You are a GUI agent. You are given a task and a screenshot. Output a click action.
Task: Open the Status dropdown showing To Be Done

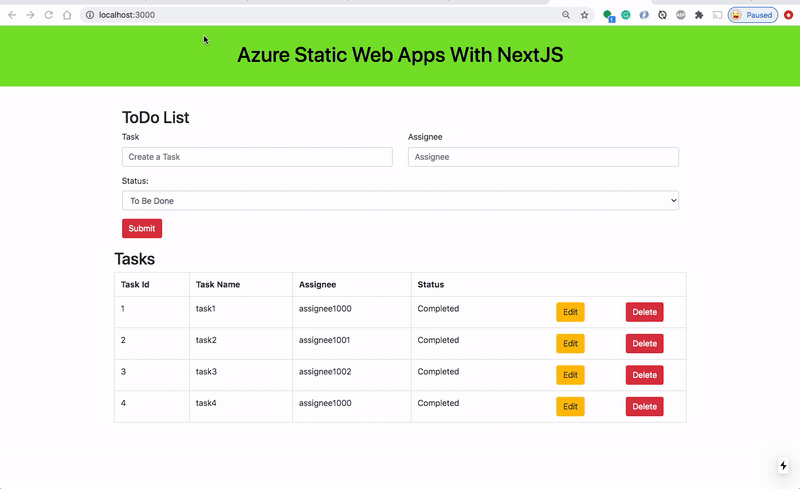[400, 201]
